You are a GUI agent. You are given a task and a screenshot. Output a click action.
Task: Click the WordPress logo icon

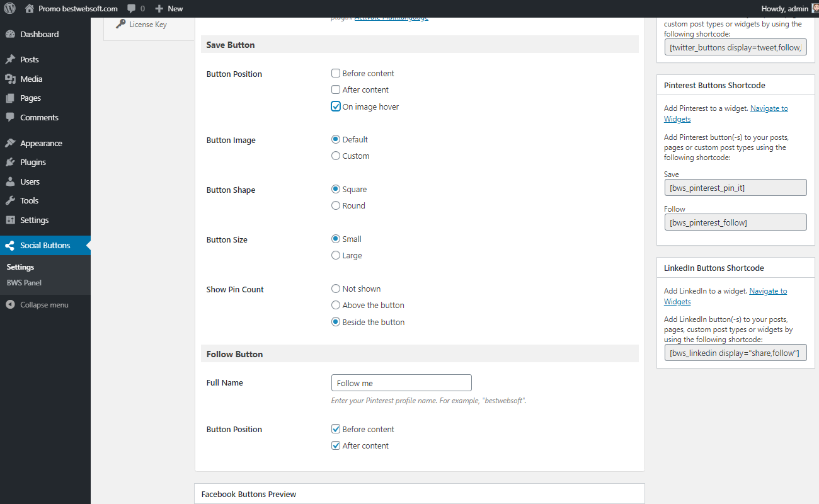[x=9, y=9]
